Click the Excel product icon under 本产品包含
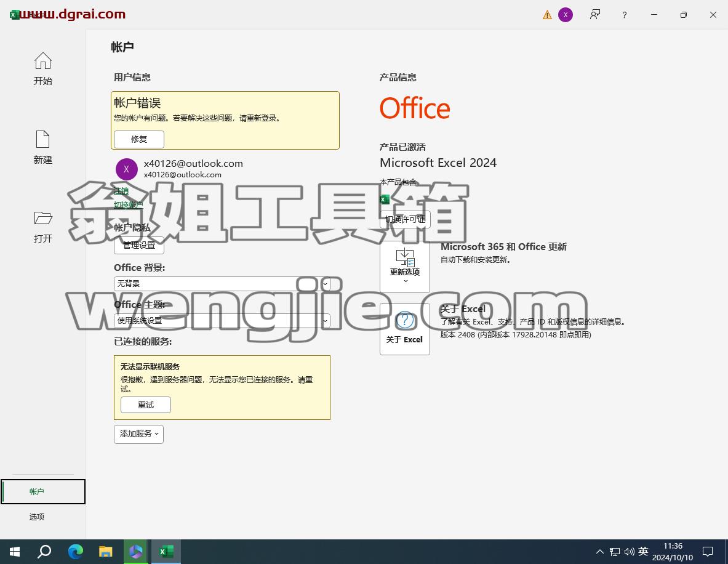The image size is (728, 564). (x=385, y=199)
